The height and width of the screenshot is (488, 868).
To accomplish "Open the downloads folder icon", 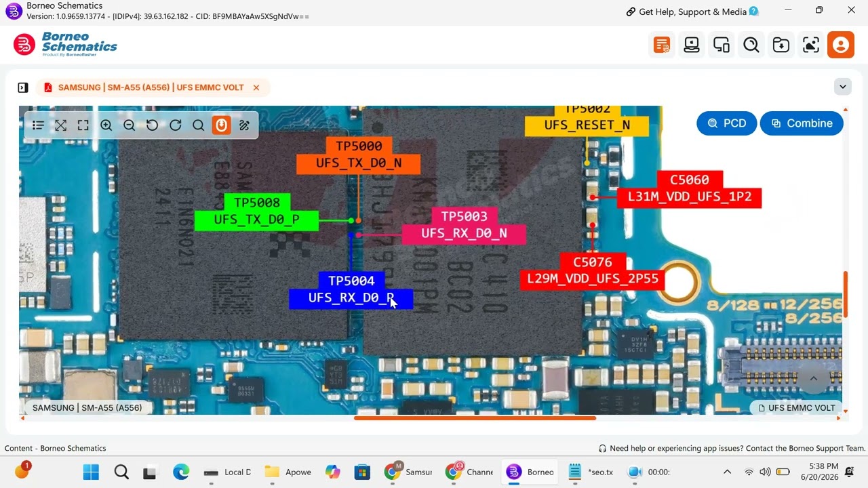I will (x=781, y=45).
